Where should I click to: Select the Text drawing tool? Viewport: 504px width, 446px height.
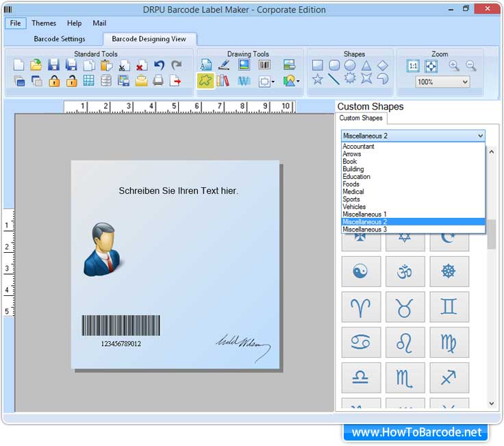click(x=205, y=65)
